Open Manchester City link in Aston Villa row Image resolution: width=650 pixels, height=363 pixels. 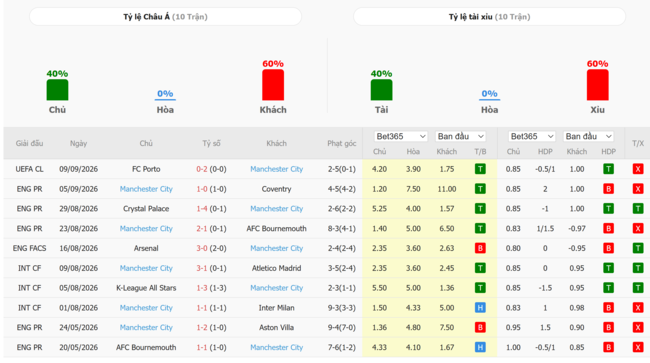coord(146,327)
